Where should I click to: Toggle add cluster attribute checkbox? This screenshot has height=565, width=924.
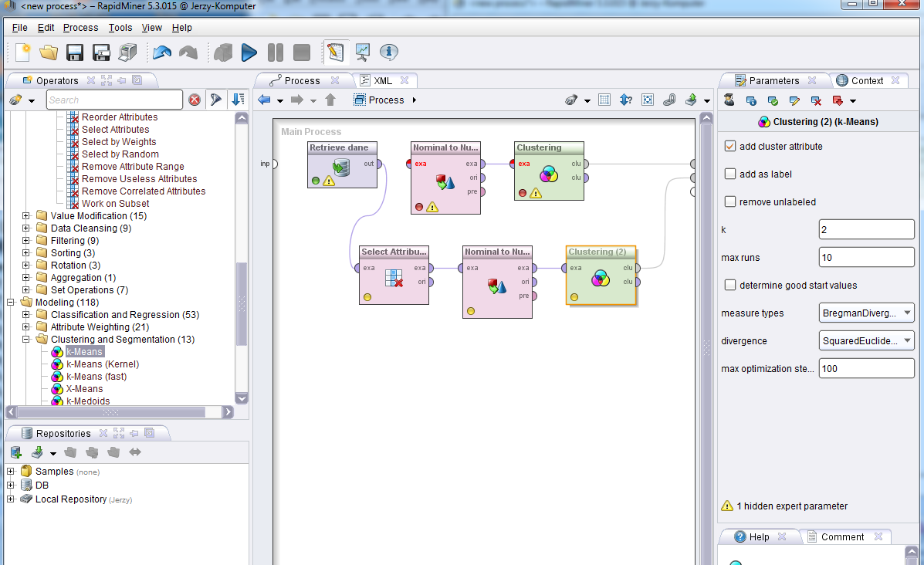(730, 146)
